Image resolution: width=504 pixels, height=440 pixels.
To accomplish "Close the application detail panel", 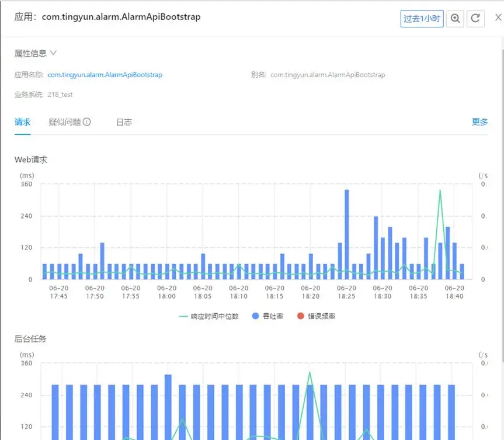I will pos(498,18).
